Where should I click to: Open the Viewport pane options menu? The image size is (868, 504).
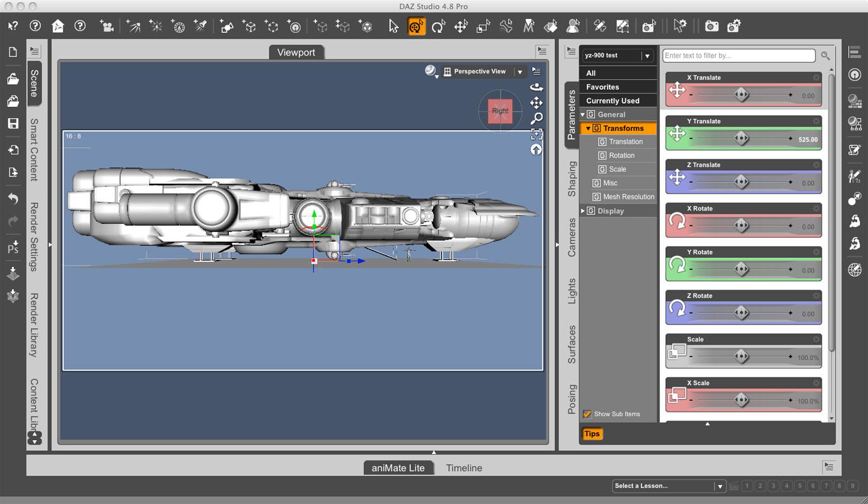[542, 51]
